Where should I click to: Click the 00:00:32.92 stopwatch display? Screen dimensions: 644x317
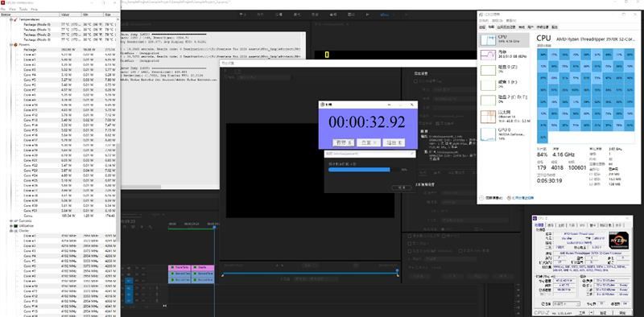[x=367, y=122]
